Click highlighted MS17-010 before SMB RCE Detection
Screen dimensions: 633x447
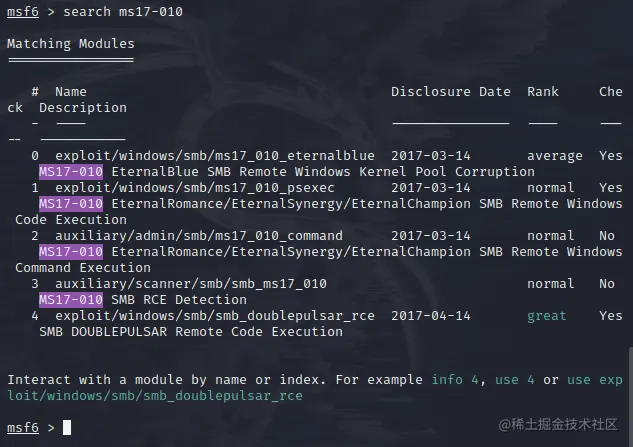71,300
